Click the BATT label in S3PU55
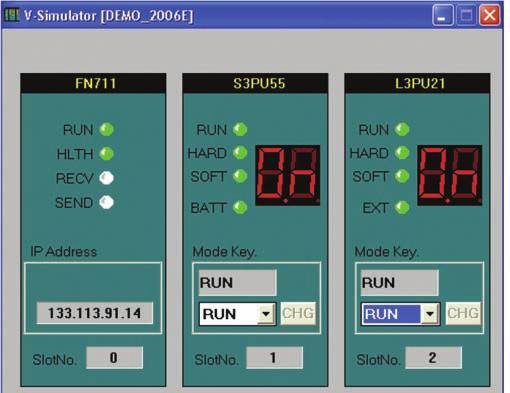The image size is (510, 393). pyautogui.click(x=208, y=208)
